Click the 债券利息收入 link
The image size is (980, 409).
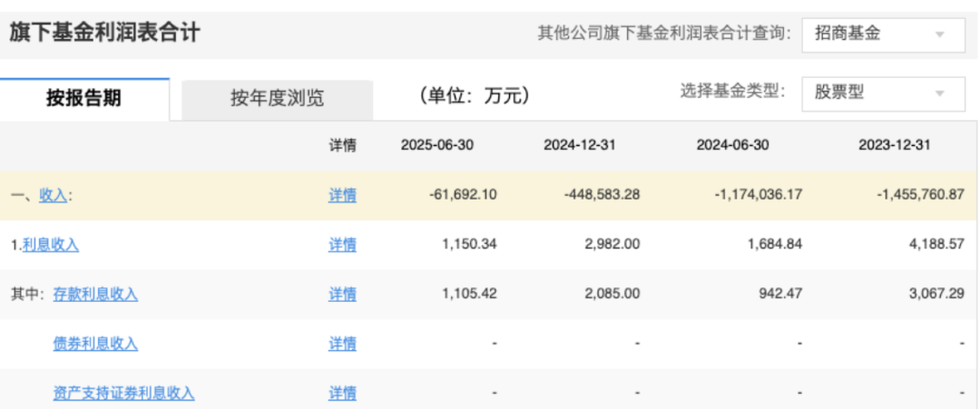(95, 344)
